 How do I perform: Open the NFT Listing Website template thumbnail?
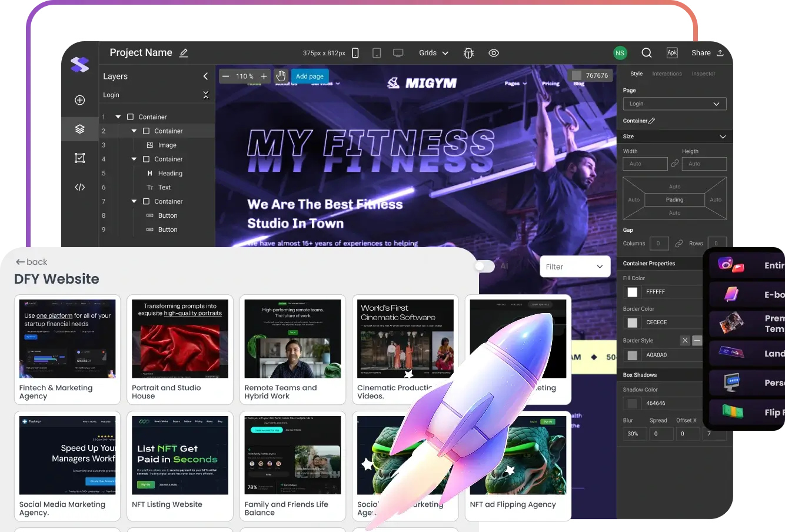coord(179,455)
